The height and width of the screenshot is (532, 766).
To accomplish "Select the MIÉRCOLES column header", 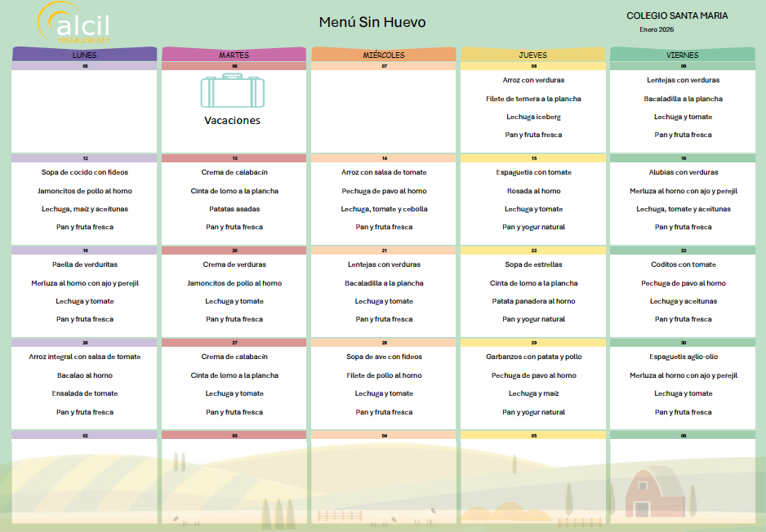I will click(x=383, y=55).
